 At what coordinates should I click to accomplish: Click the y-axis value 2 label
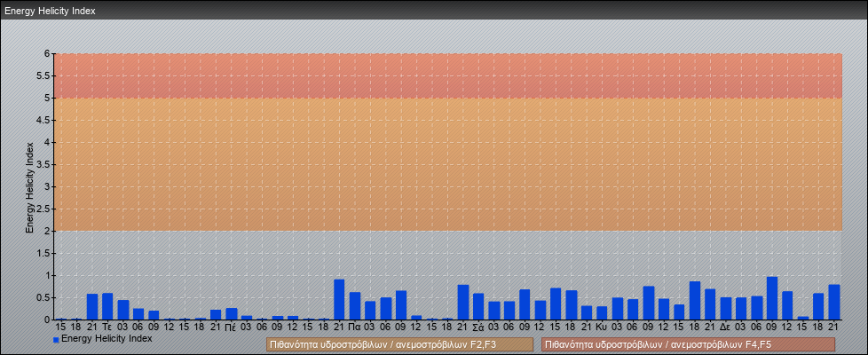46,231
